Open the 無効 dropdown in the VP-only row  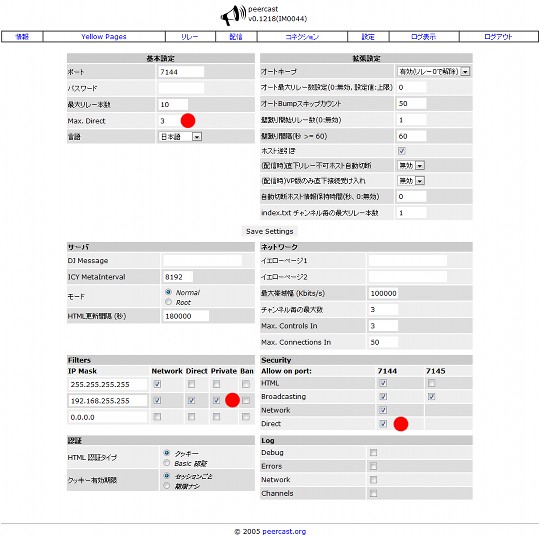pos(411,181)
